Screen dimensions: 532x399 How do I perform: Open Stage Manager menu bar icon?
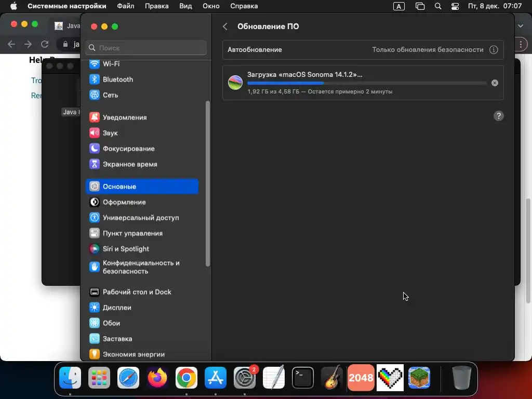coord(420,6)
